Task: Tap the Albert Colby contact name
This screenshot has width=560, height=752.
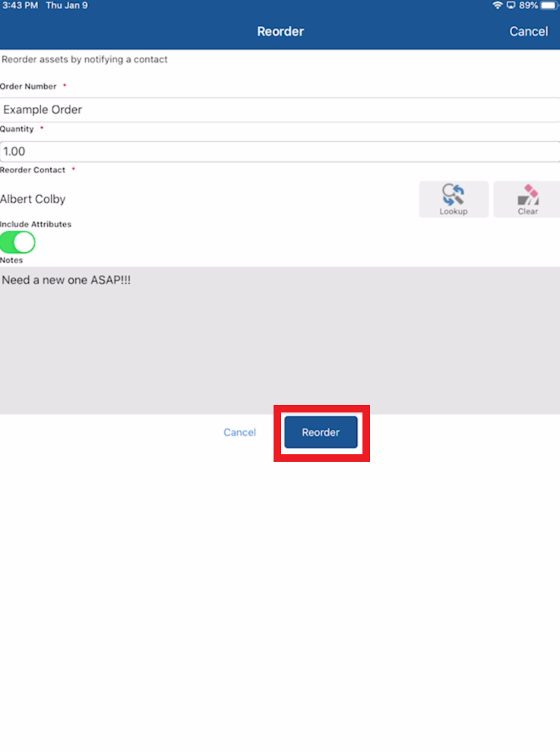Action: (33, 199)
